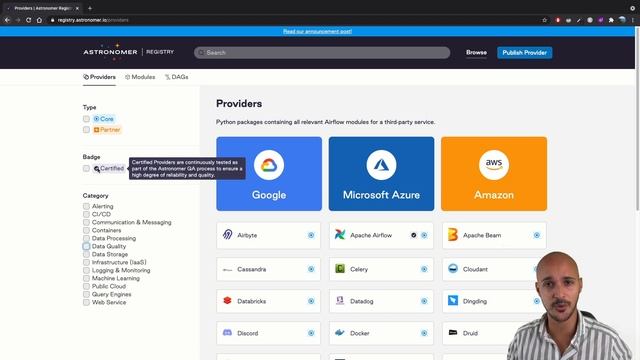Check the CI/CD category checkbox
The image size is (640, 360).
tap(86, 214)
